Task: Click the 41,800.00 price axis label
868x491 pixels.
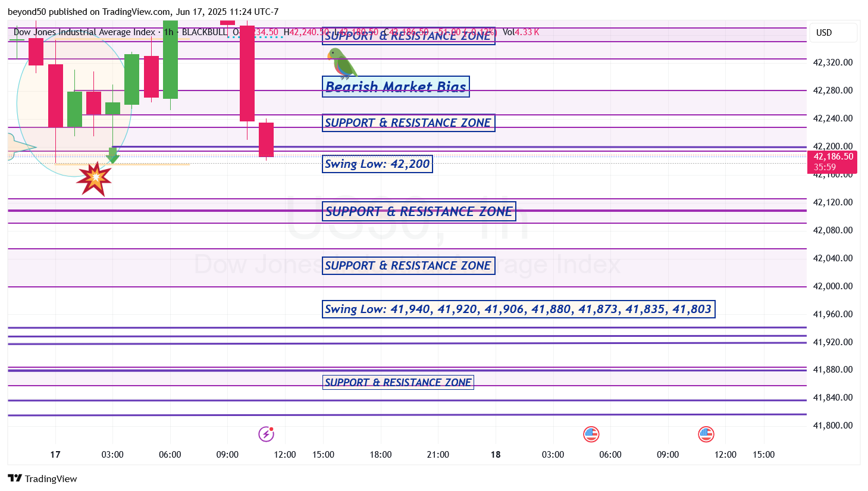Action: click(x=832, y=426)
